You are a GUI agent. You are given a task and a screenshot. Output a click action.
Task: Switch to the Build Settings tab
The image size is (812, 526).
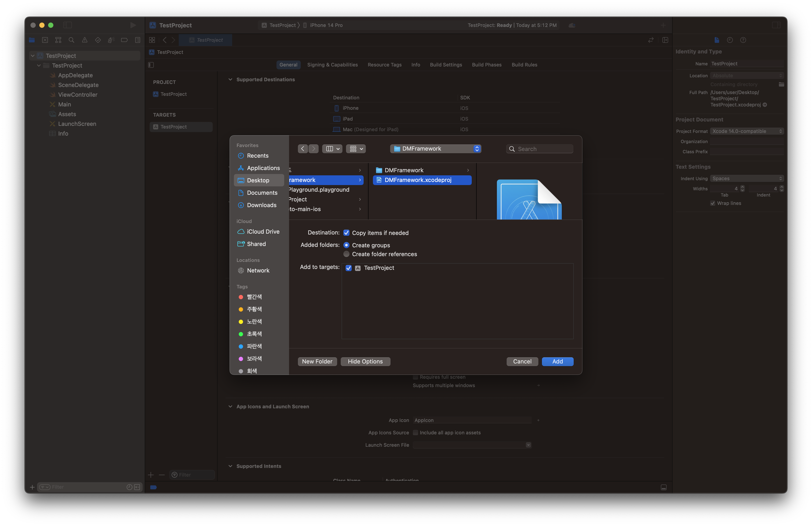click(445, 65)
